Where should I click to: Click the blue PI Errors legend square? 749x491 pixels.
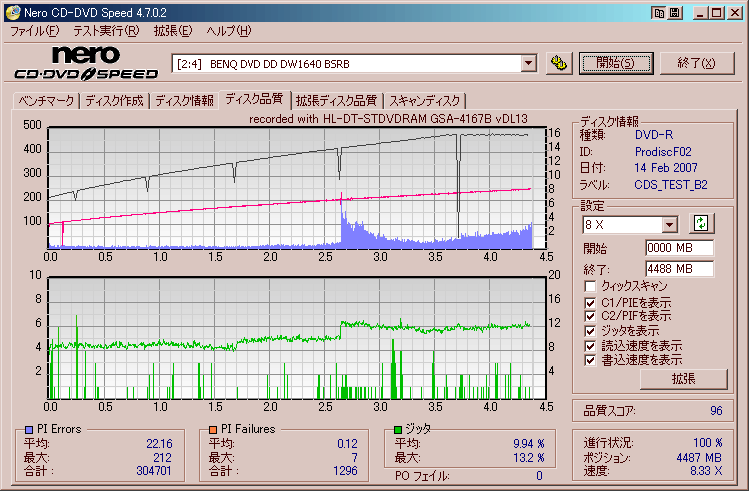click(x=29, y=429)
